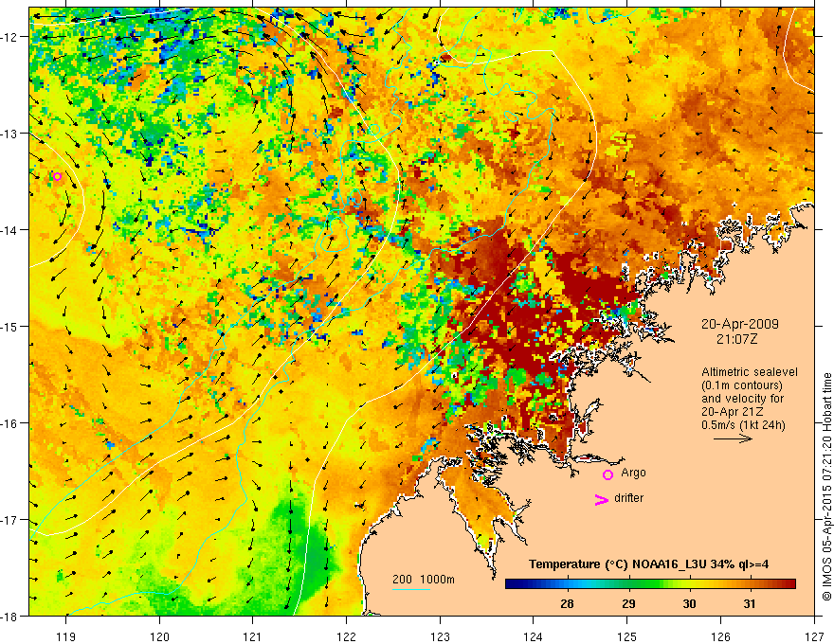Click the magenta Argo float marker near 119°E

(58, 176)
